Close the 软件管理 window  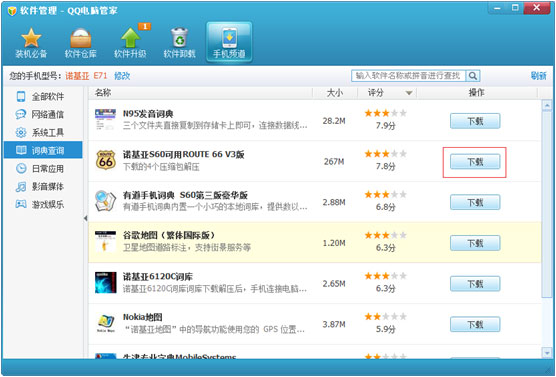click(x=536, y=8)
